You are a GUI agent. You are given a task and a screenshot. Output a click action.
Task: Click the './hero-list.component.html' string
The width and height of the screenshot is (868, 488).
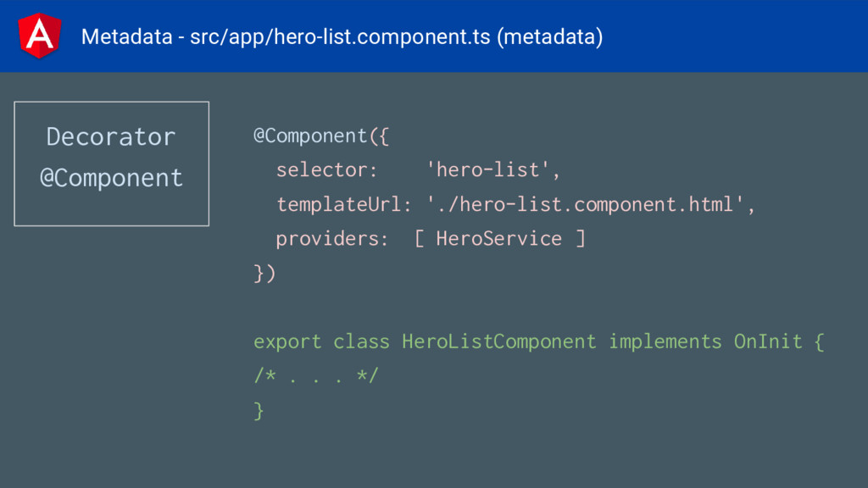pos(585,205)
